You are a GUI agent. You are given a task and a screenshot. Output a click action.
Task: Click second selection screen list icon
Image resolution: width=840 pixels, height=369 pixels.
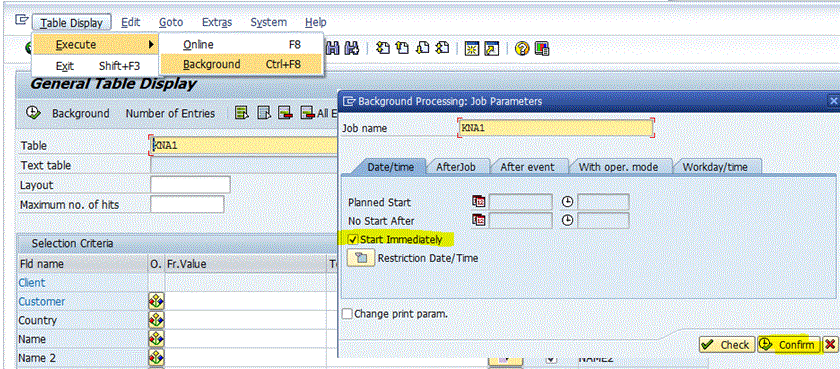coord(264,113)
